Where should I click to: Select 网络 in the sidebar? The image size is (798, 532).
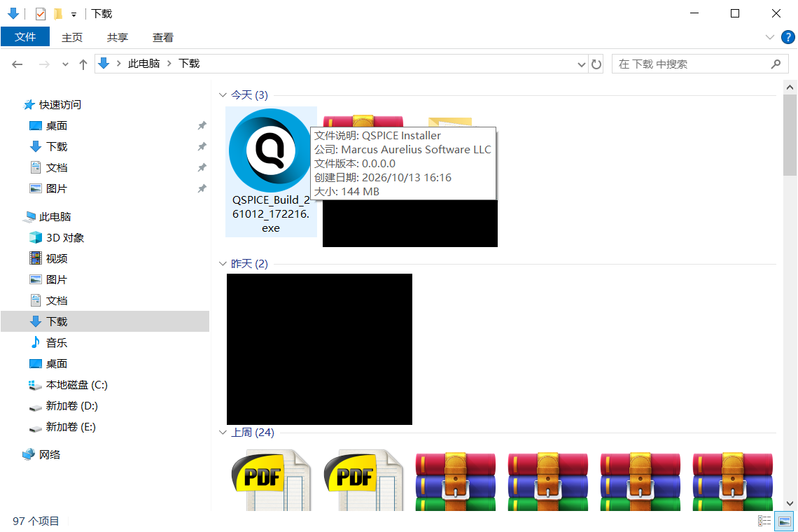pos(42,454)
